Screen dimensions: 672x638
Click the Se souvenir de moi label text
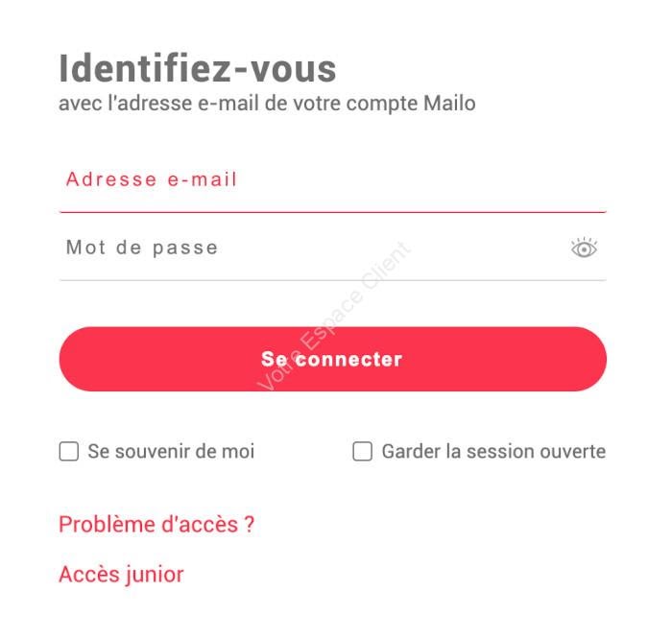(171, 451)
